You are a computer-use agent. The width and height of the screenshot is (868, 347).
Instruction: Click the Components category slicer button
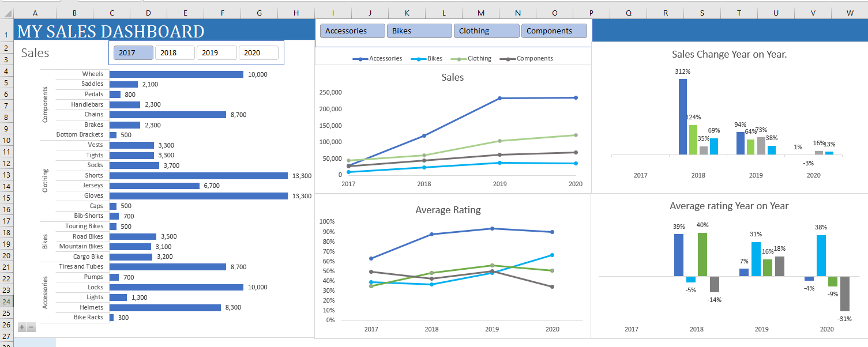554,31
